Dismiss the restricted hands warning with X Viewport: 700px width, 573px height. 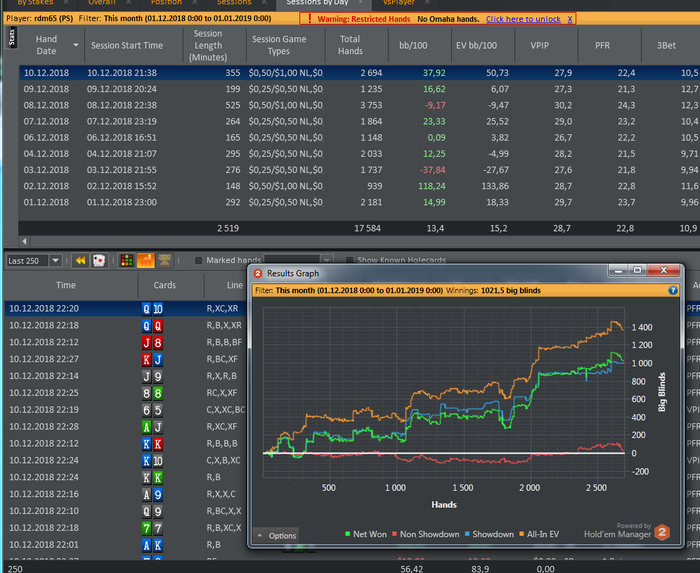click(x=570, y=19)
